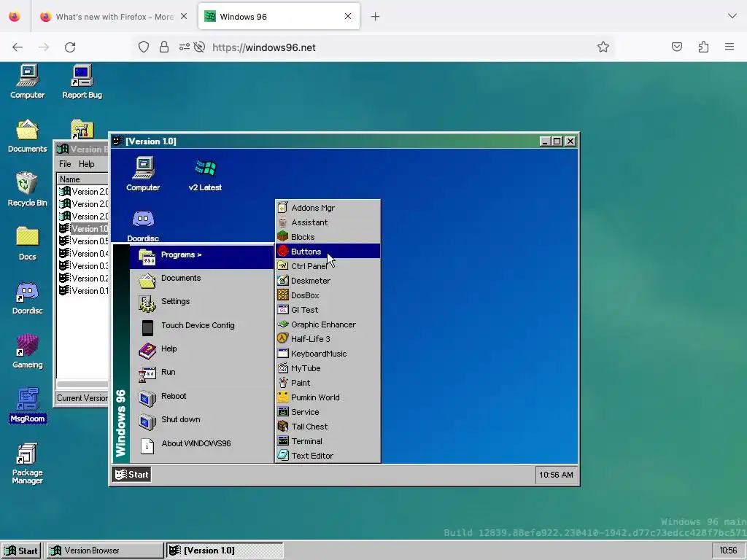Choose Run in inner Start menu

(x=202, y=374)
